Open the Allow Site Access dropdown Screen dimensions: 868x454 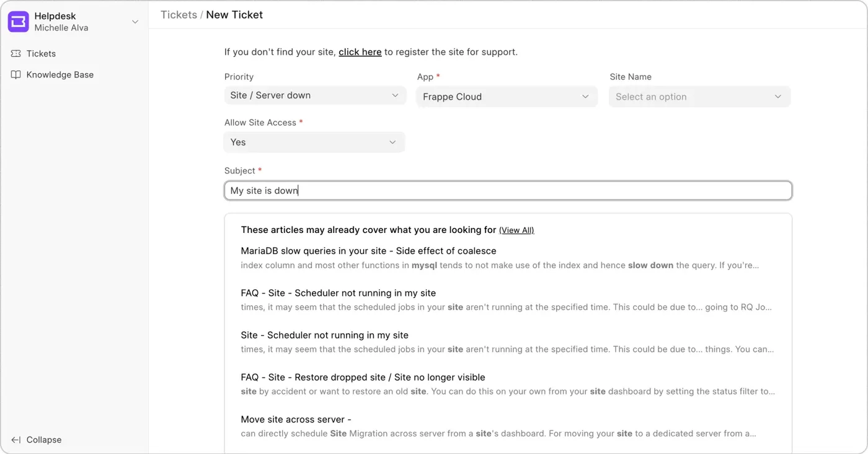pyautogui.click(x=314, y=142)
